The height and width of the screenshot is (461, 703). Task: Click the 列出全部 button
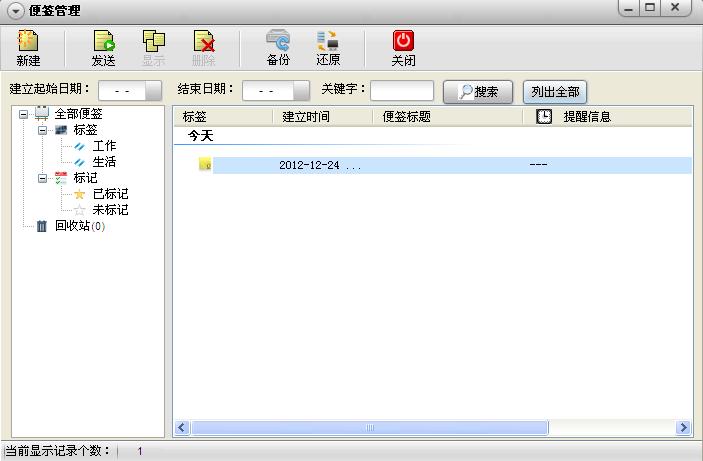(x=555, y=91)
